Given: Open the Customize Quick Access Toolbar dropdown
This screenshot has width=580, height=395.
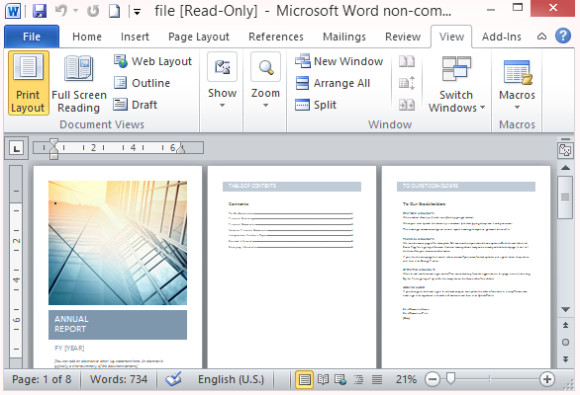Looking at the screenshot, I should pos(137,12).
